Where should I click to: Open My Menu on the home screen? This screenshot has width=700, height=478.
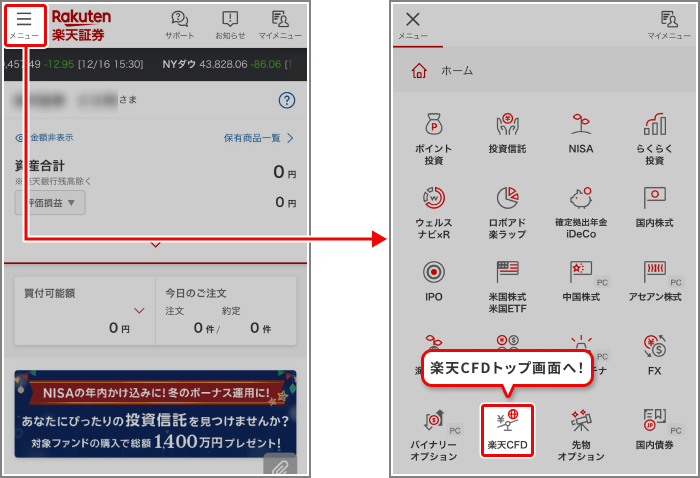[280, 25]
